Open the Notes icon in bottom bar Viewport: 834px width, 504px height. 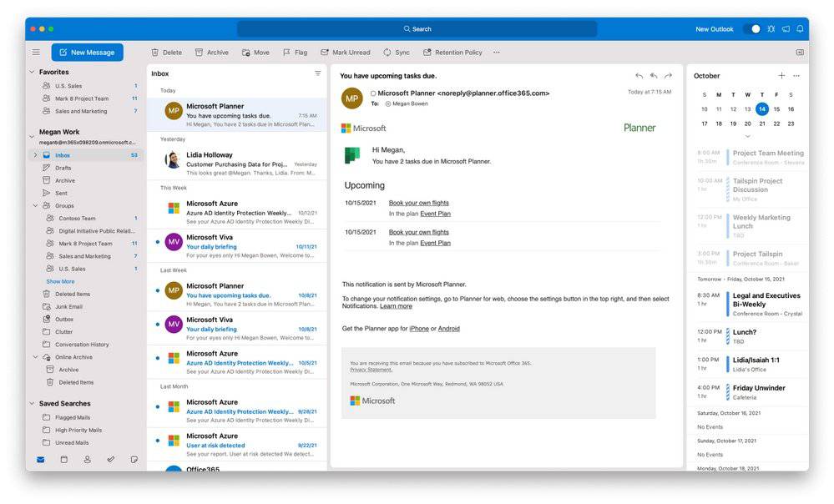[134, 460]
